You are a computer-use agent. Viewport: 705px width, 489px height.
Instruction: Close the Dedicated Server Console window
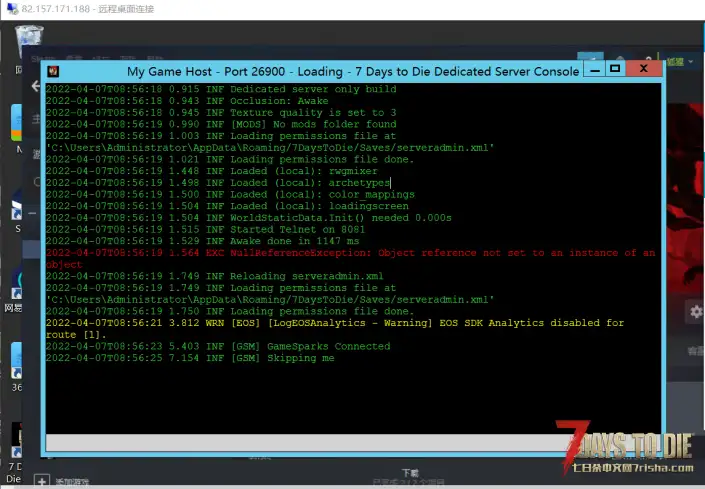[644, 69]
